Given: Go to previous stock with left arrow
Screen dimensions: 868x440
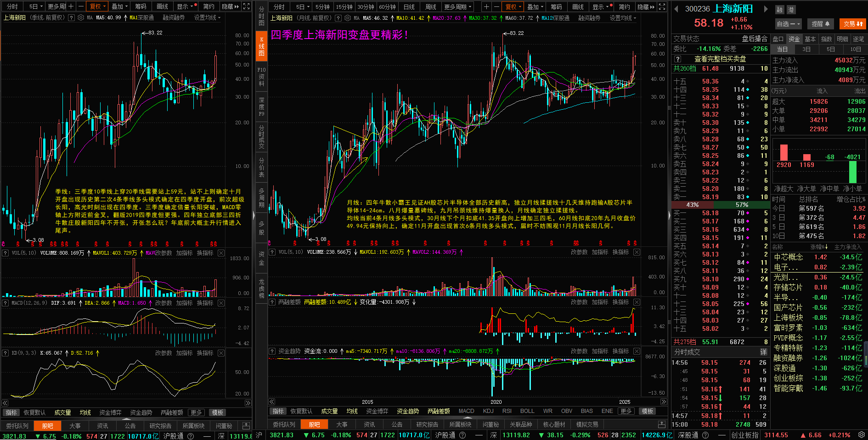Looking at the screenshot, I should point(676,9).
